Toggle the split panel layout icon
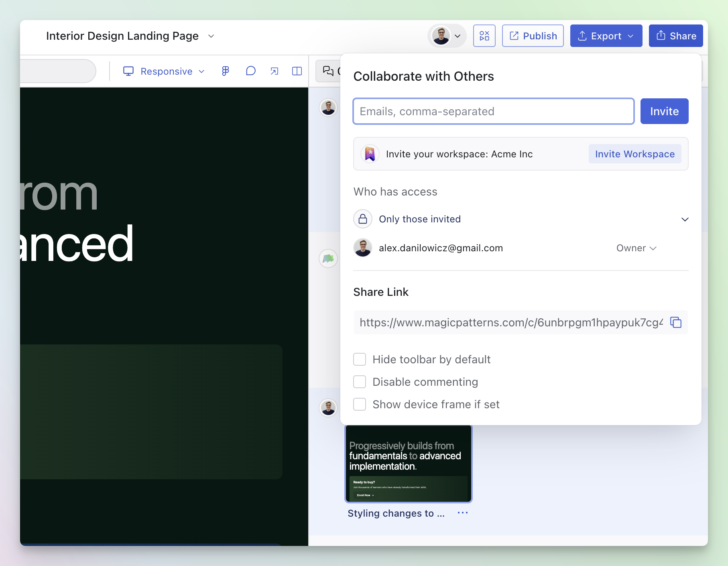 297,71
